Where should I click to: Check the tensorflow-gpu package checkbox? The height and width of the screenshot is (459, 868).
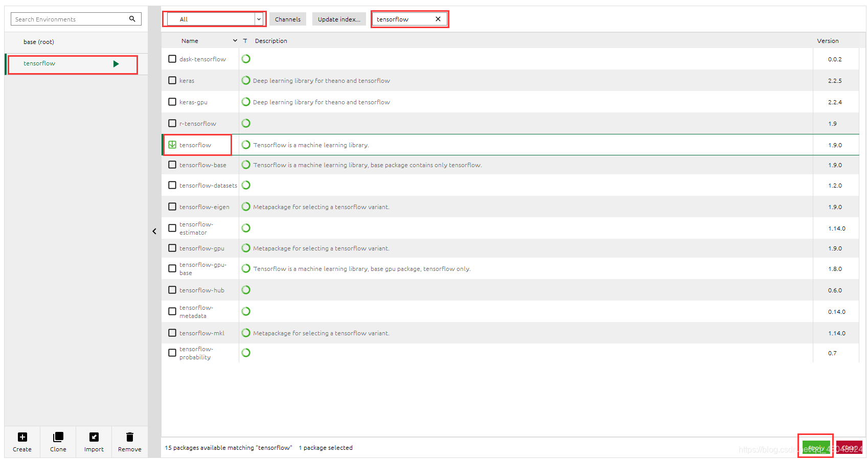click(x=172, y=248)
